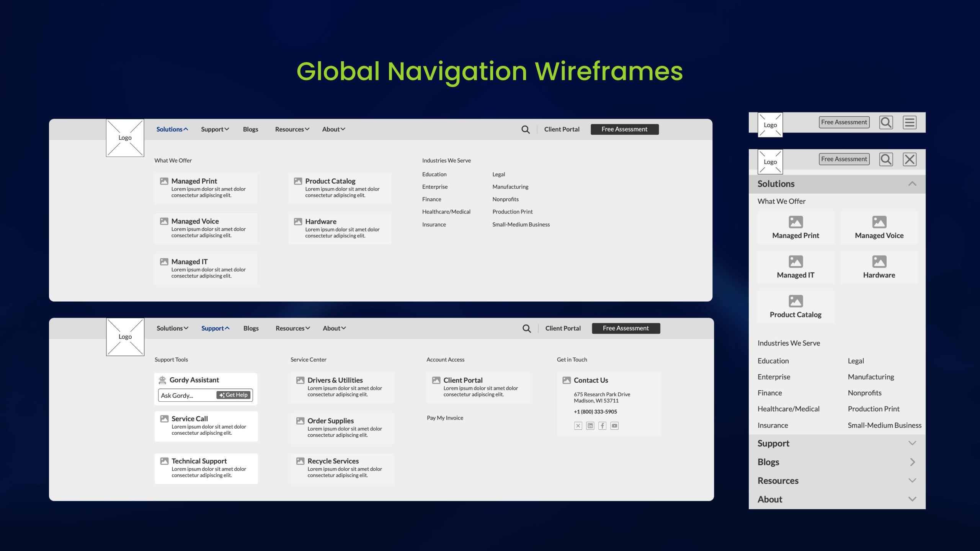Click Client Portal link in bottom navbar

tap(563, 328)
